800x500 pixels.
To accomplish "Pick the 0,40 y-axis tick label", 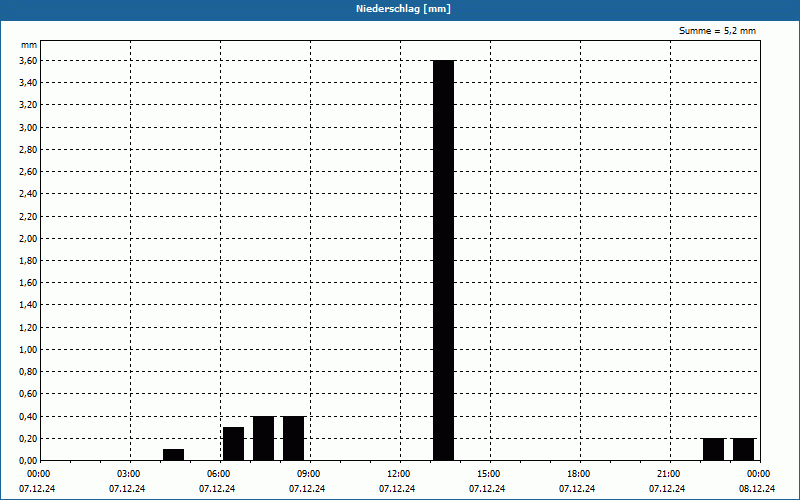I will point(28,416).
